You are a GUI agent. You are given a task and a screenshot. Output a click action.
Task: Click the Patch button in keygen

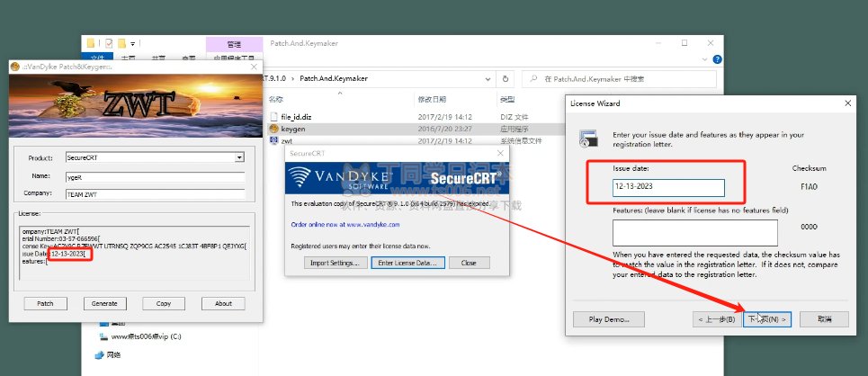45,303
